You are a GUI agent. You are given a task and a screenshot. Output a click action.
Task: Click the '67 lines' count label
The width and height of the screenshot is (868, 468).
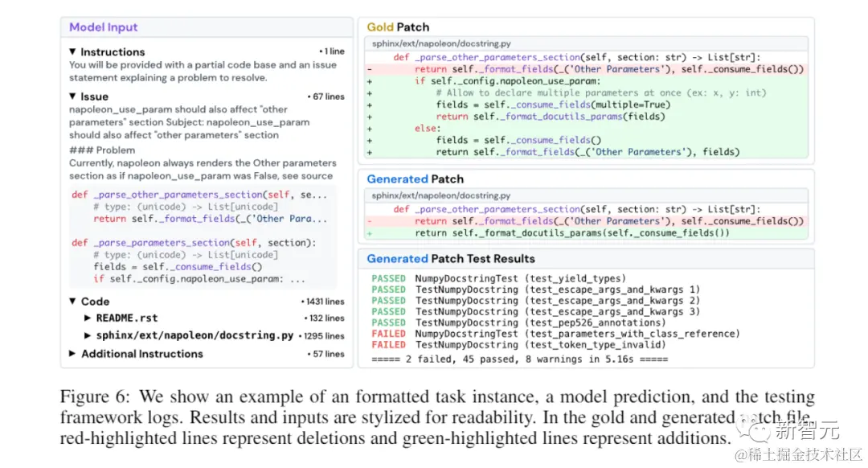pos(326,96)
